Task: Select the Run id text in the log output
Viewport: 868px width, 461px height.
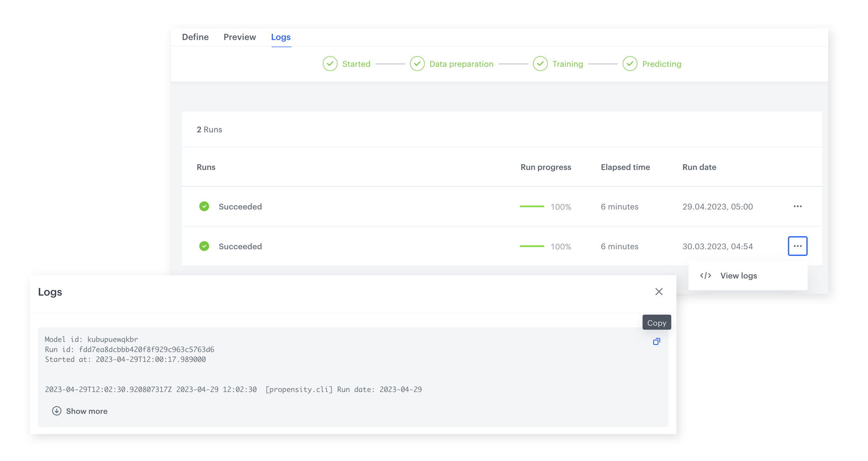Action: coord(130,349)
